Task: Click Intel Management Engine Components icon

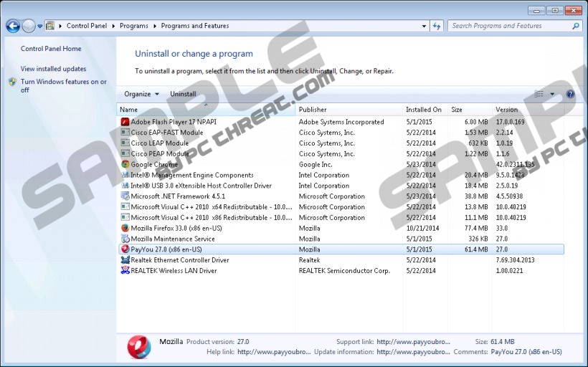Action: click(x=125, y=175)
